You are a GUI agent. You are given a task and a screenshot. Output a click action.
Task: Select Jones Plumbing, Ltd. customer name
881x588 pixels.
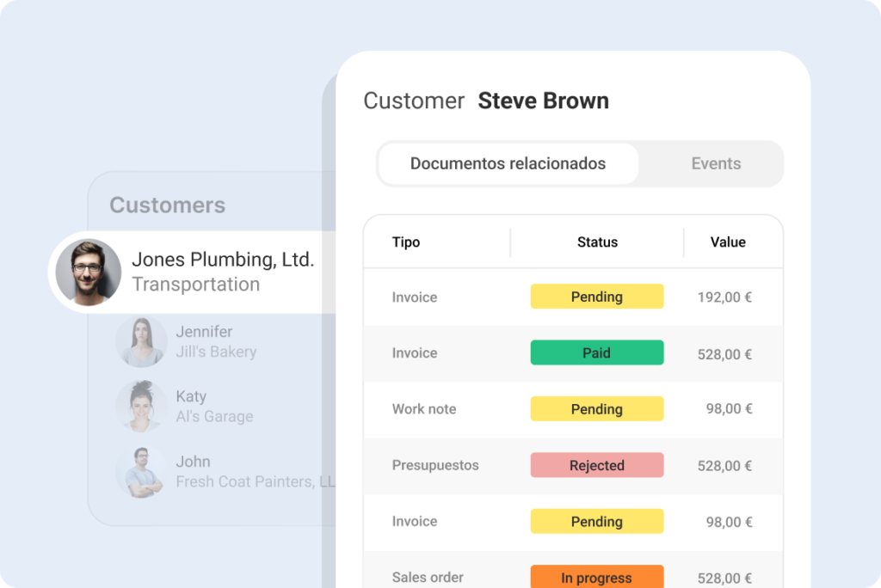pos(223,260)
